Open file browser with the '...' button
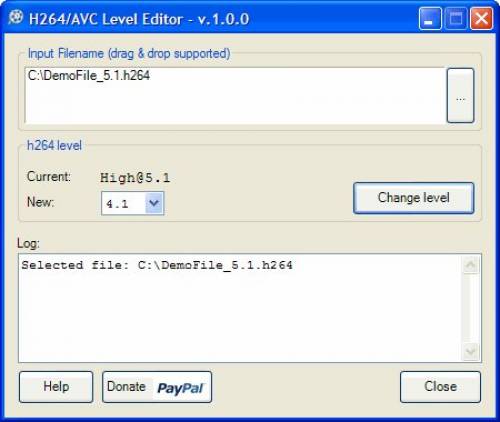The height and width of the screenshot is (422, 500). point(460,96)
